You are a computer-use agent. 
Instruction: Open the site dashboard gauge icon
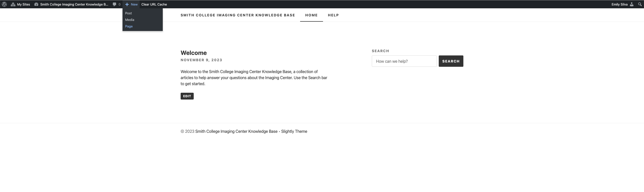tap(36, 4)
